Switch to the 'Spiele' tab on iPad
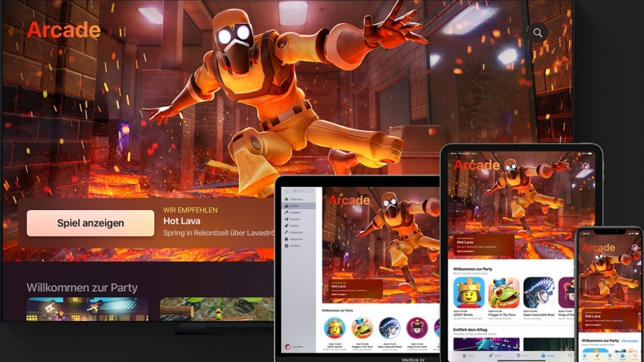This screenshot has width=644, height=362. coord(495,356)
